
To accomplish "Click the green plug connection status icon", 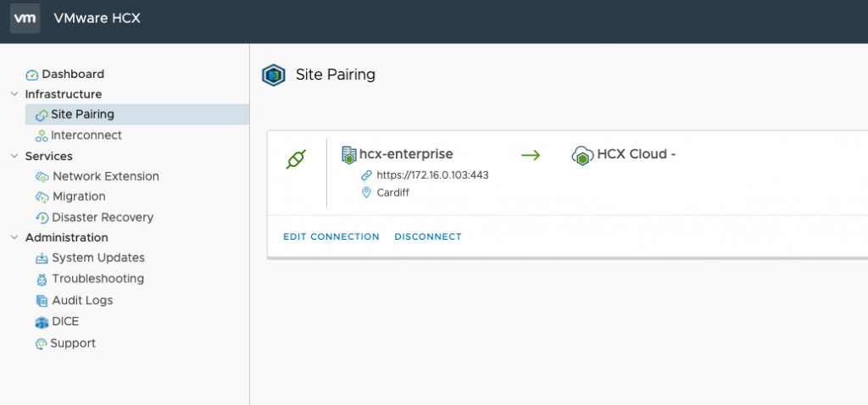I will tap(297, 158).
